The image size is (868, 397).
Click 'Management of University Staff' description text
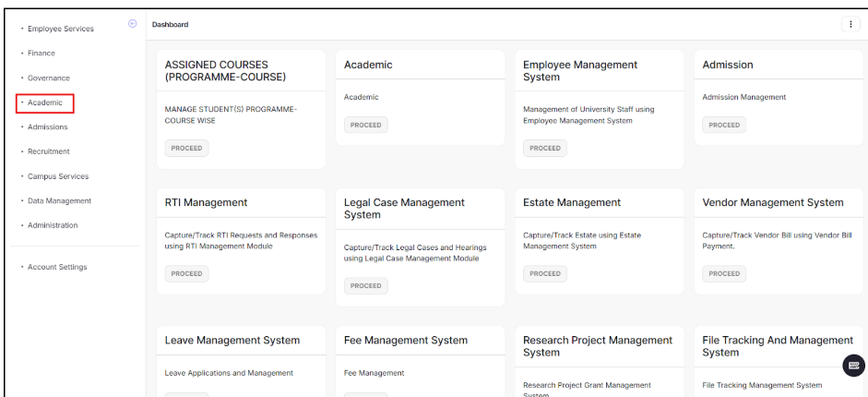pyautogui.click(x=589, y=114)
